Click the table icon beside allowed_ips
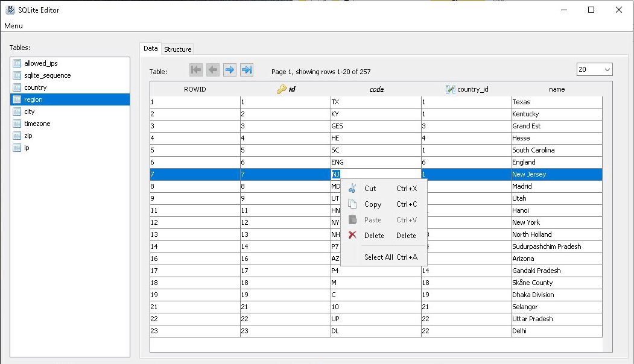The width and height of the screenshot is (634, 364). [17, 63]
